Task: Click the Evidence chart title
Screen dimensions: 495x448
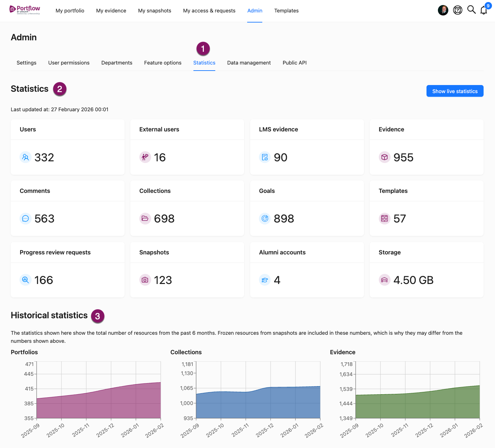Action: pyautogui.click(x=343, y=352)
